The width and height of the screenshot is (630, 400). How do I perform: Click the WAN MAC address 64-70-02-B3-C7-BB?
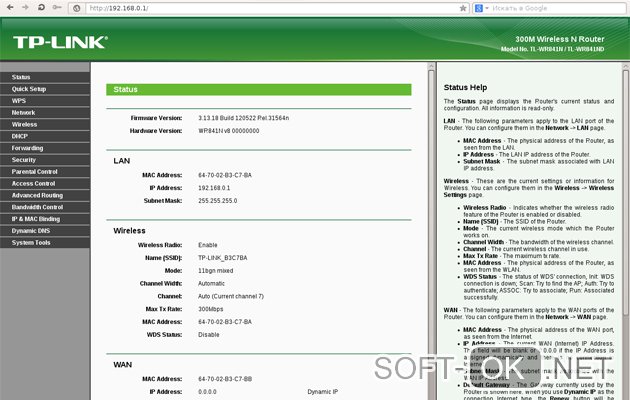pos(225,379)
